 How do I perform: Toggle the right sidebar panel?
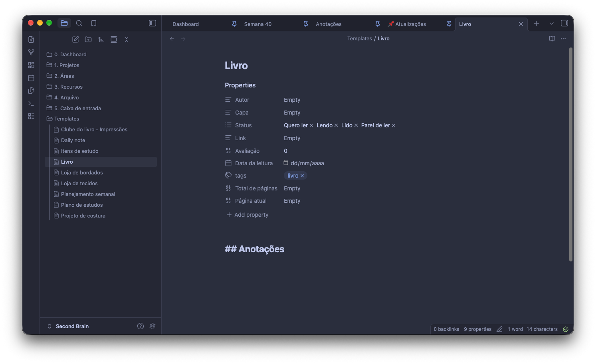(564, 23)
